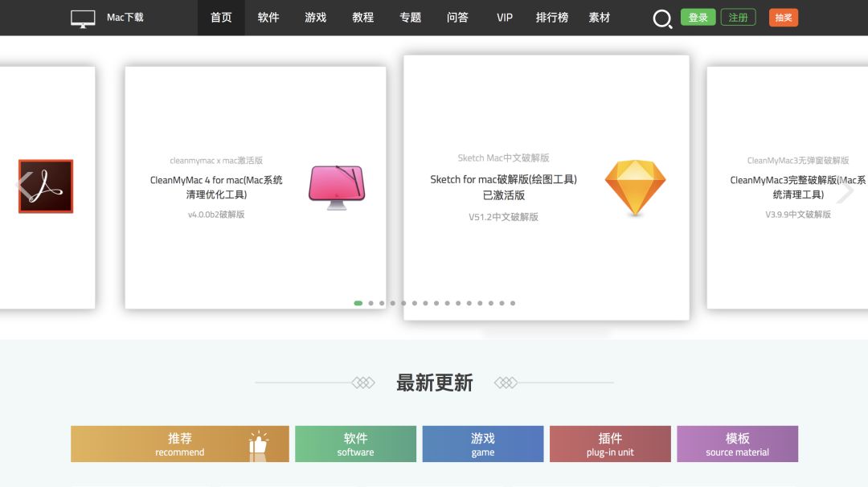
Task: Open the search magnifier icon
Action: [x=662, y=18]
